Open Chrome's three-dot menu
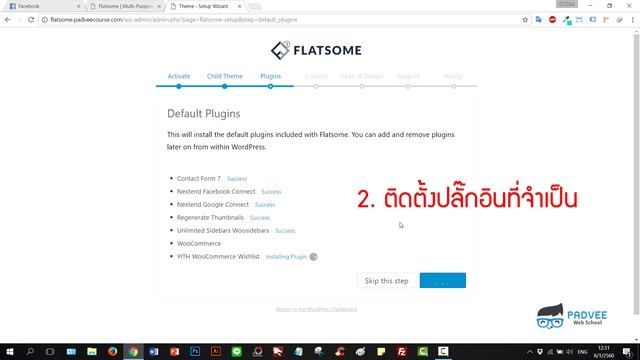Viewport: 640px width, 360px height. (633, 20)
